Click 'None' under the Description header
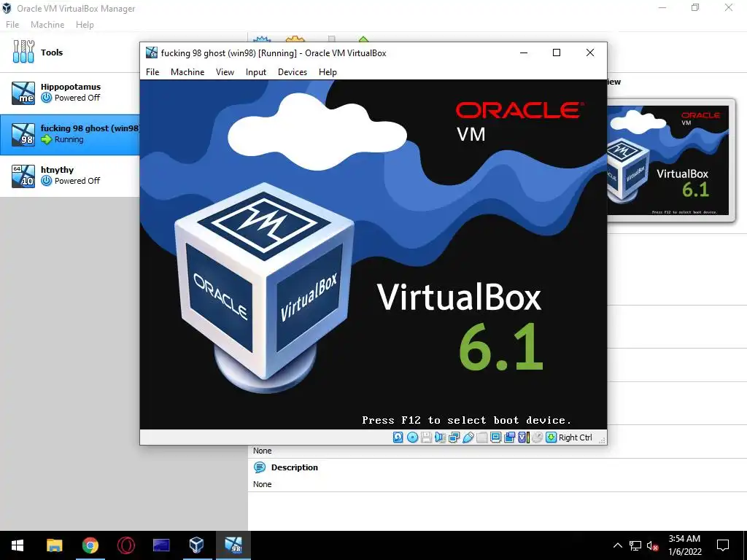The height and width of the screenshot is (560, 747). point(262,484)
